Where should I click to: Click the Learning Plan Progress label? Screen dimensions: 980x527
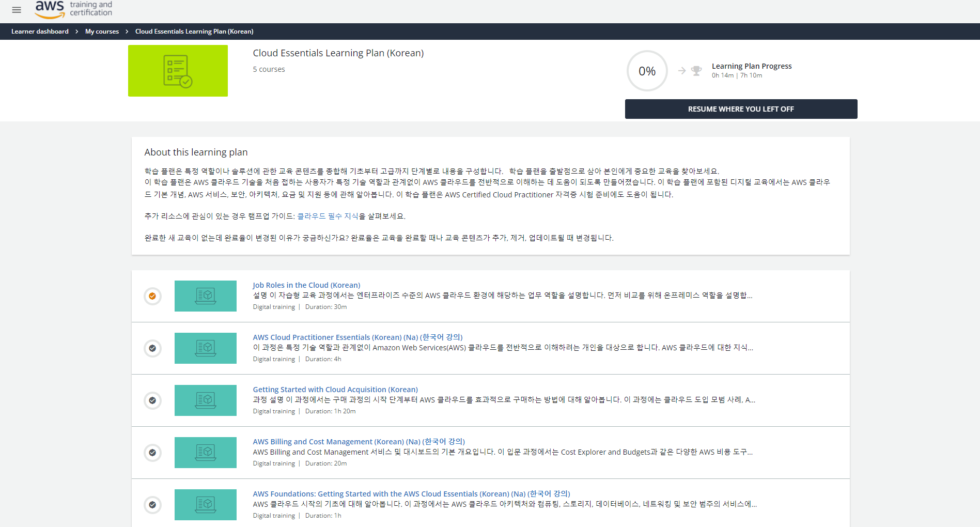pos(752,66)
